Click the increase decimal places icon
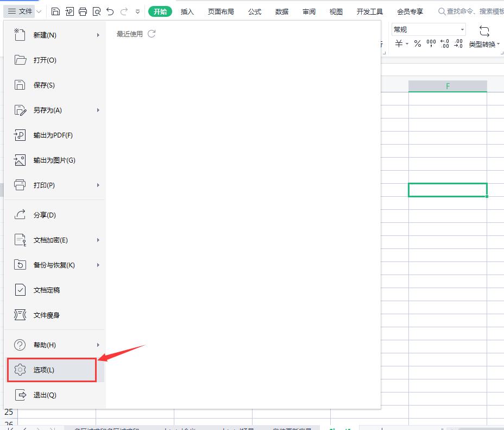The image size is (504, 430). coord(445,43)
